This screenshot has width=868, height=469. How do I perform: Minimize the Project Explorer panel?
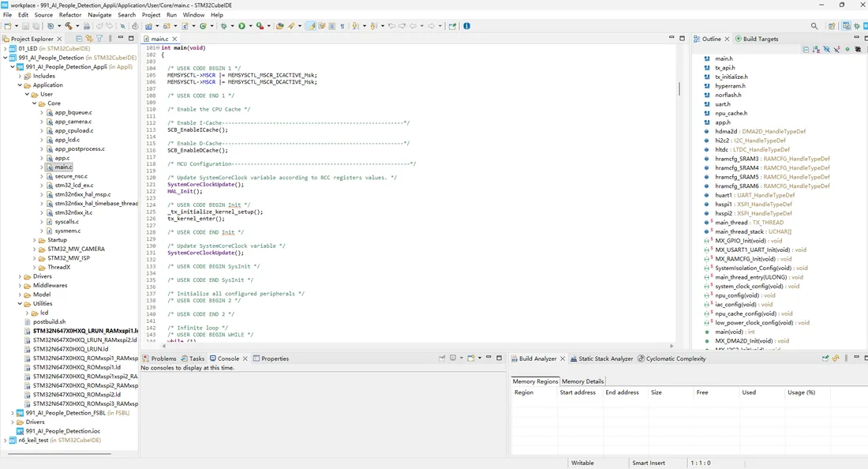121,38
